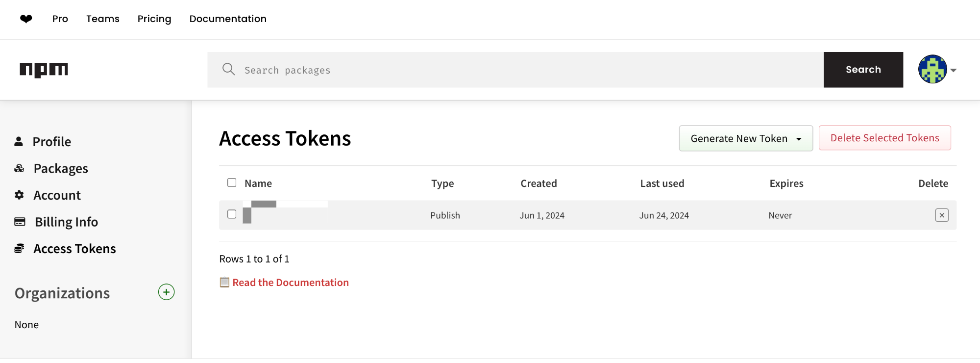
Task: Toggle the select-all tokens checkbox
Action: tap(232, 182)
